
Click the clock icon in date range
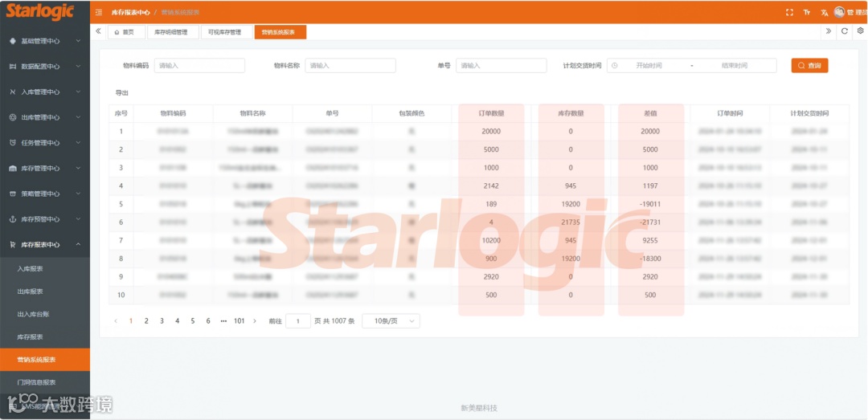615,65
